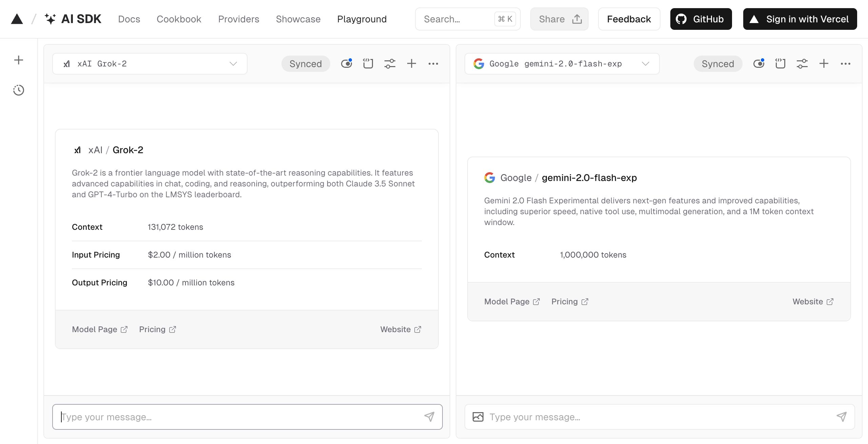Open the history clock icon in sidebar

point(19,90)
